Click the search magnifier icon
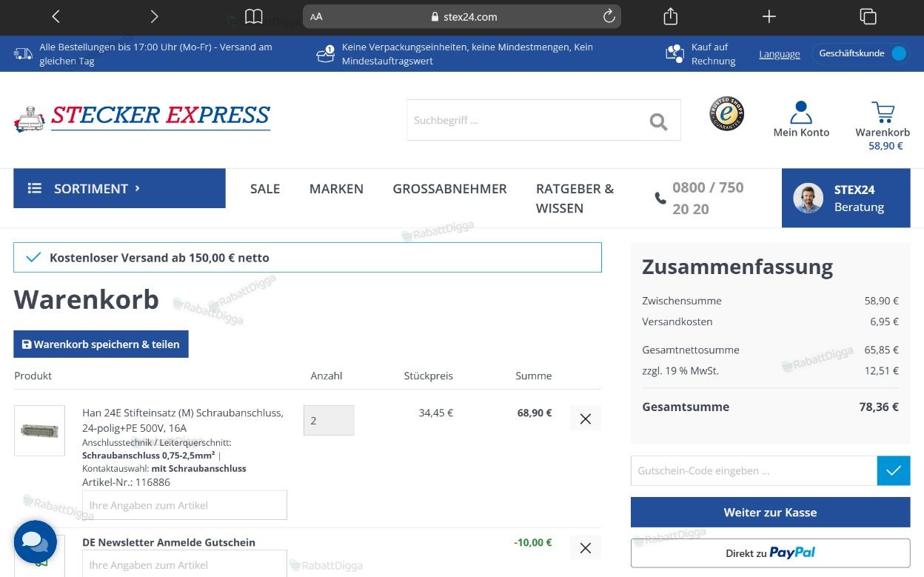Screen dimensions: 924x577 pos(658,121)
